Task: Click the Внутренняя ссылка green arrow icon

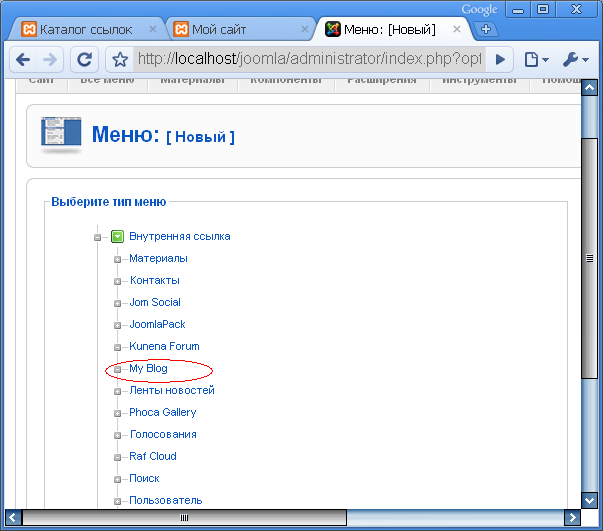Action: tap(117, 236)
